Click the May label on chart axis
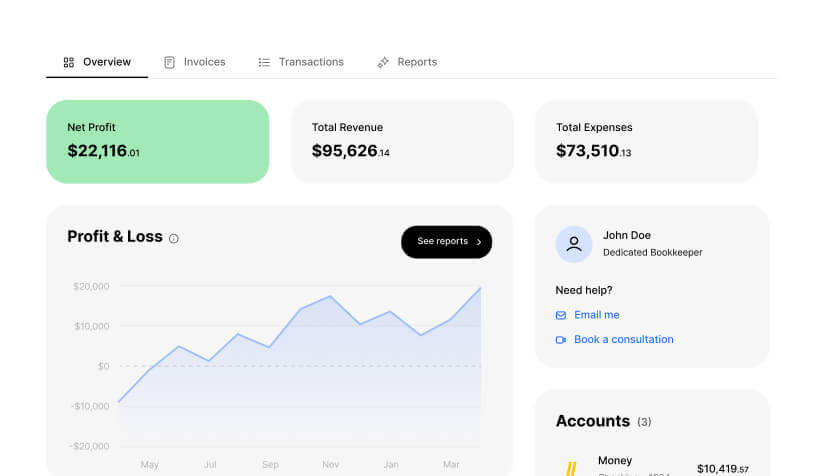Screen dimensions: 824x476 click(x=149, y=464)
